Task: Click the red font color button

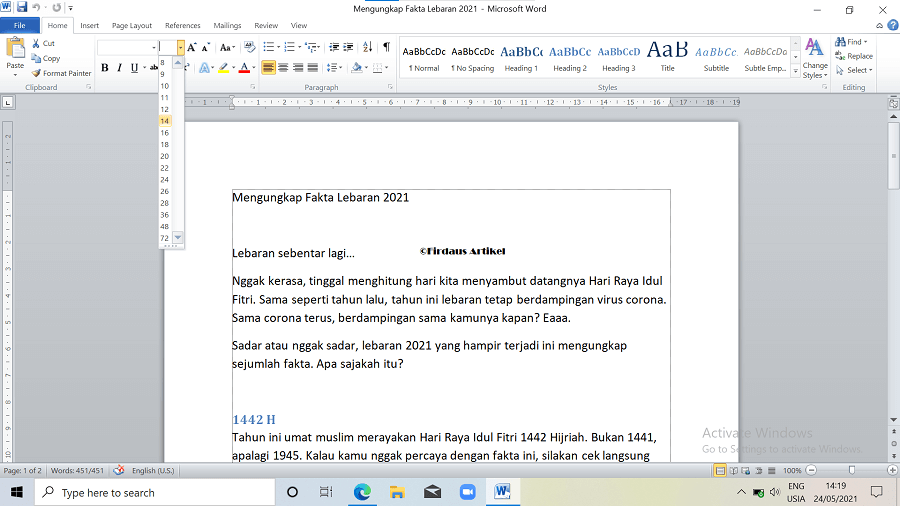Action: [x=244, y=68]
